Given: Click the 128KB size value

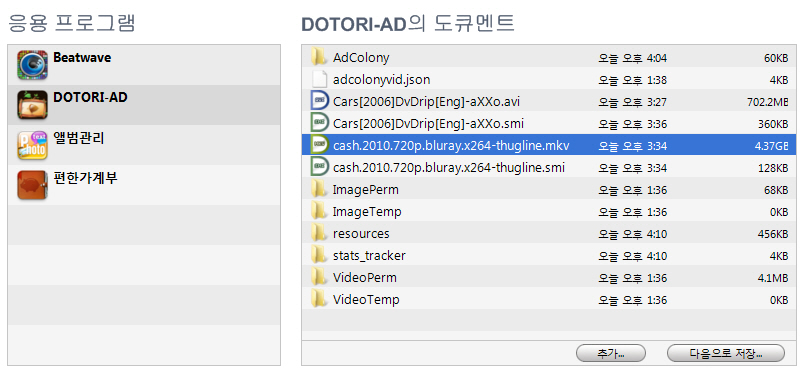Looking at the screenshot, I should [773, 168].
